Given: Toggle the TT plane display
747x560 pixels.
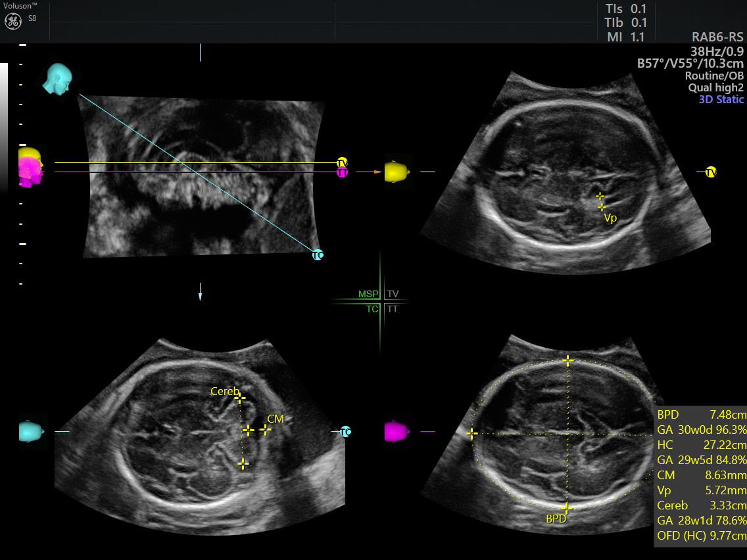Looking at the screenshot, I should tap(393, 308).
